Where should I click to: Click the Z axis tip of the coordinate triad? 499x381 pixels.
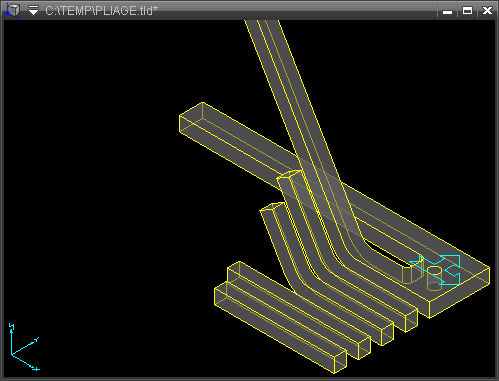tap(12, 326)
